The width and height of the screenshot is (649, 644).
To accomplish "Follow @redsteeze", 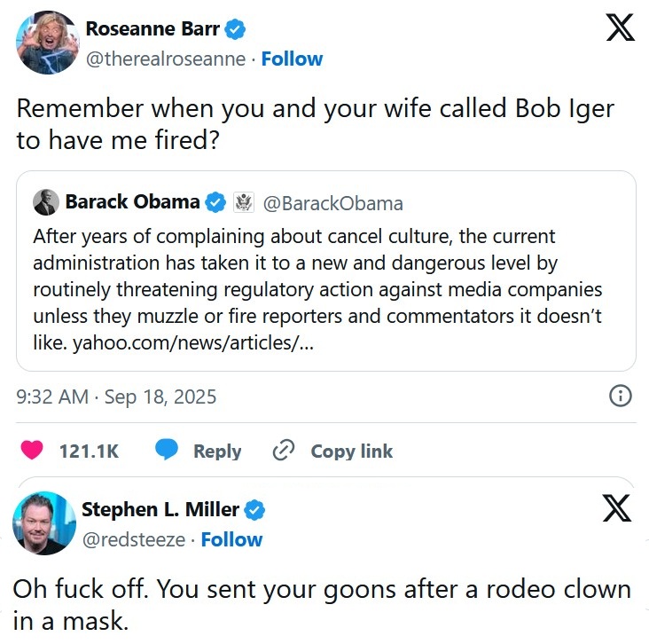I will [x=231, y=539].
